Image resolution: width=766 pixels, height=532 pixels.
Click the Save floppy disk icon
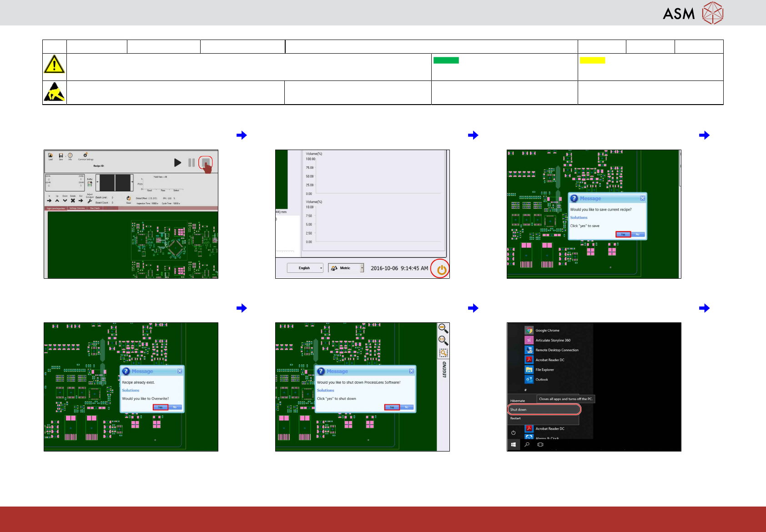[61, 156]
